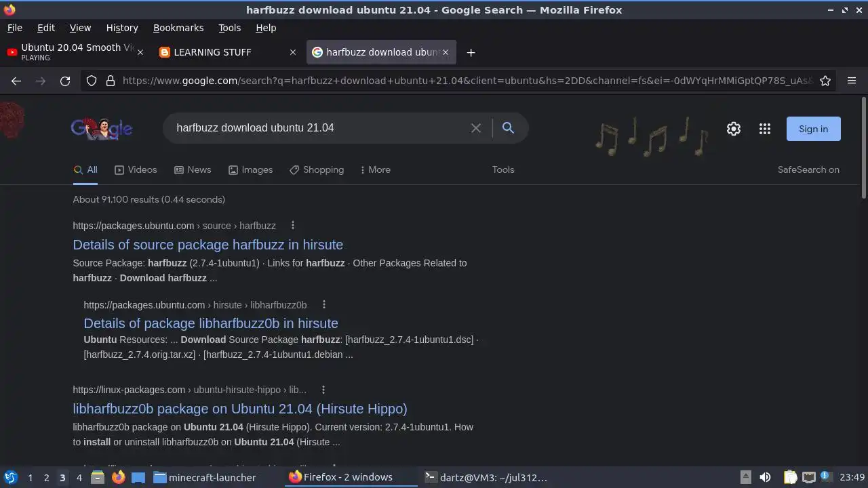Click the 23:49 clock
Viewport: 868px width, 488px height.
tap(852, 478)
